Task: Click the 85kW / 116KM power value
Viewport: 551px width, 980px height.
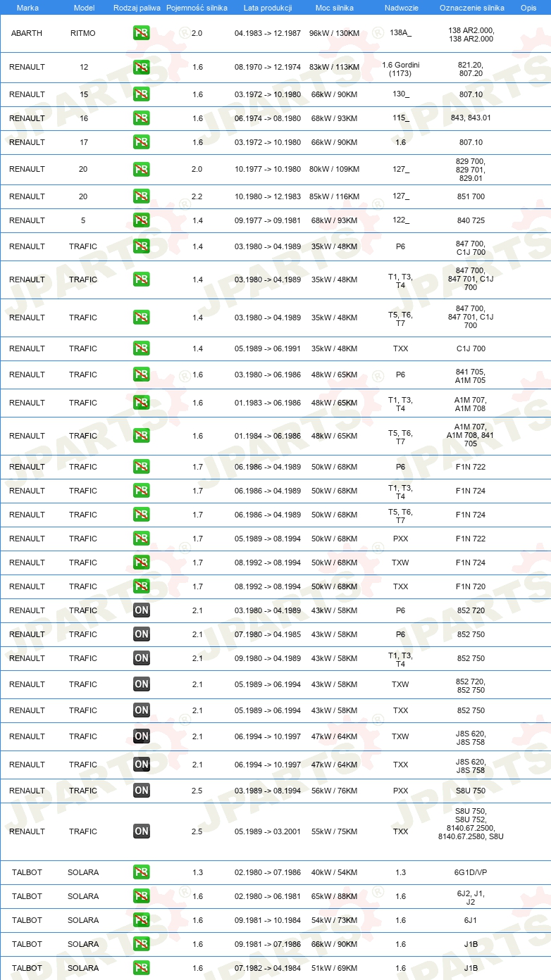Action: point(333,196)
